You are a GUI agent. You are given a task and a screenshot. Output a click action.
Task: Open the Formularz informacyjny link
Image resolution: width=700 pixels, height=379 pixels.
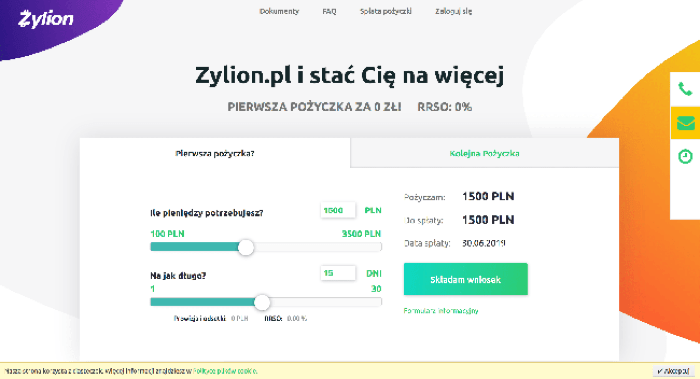pos(441,311)
